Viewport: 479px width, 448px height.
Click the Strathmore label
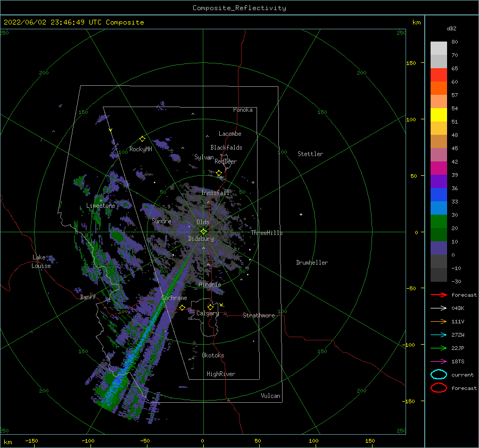click(x=259, y=315)
